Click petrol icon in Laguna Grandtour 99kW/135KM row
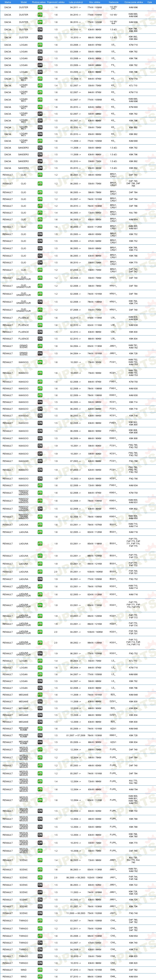Screen dimensions: 156x980 click(40, 643)
